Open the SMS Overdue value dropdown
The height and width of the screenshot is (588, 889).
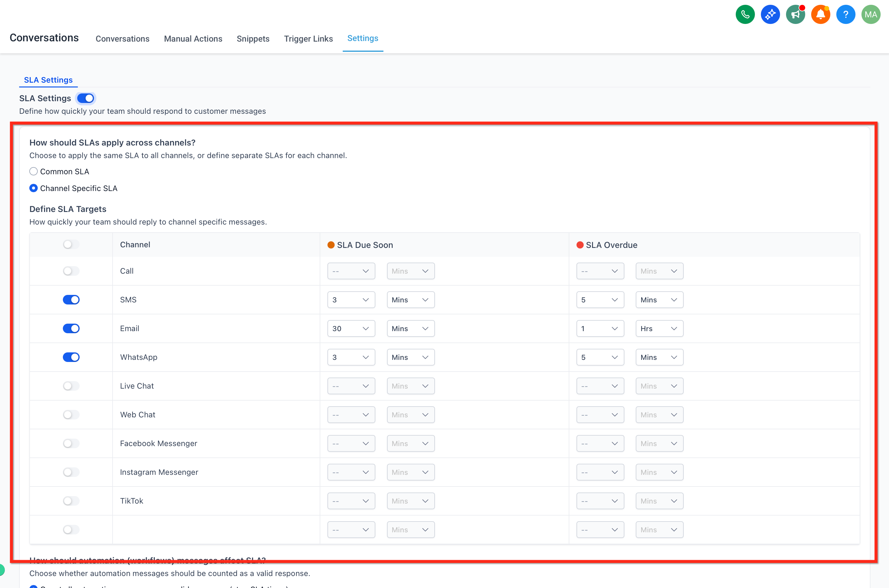(600, 300)
